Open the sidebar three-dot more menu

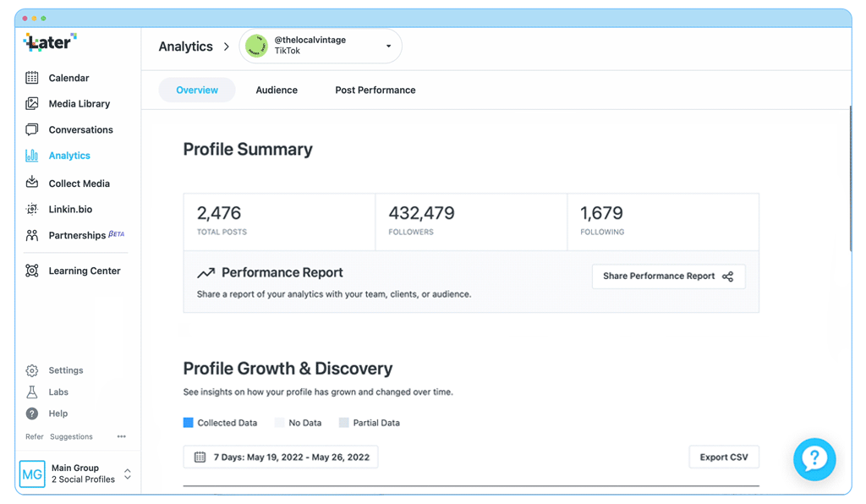tap(122, 436)
